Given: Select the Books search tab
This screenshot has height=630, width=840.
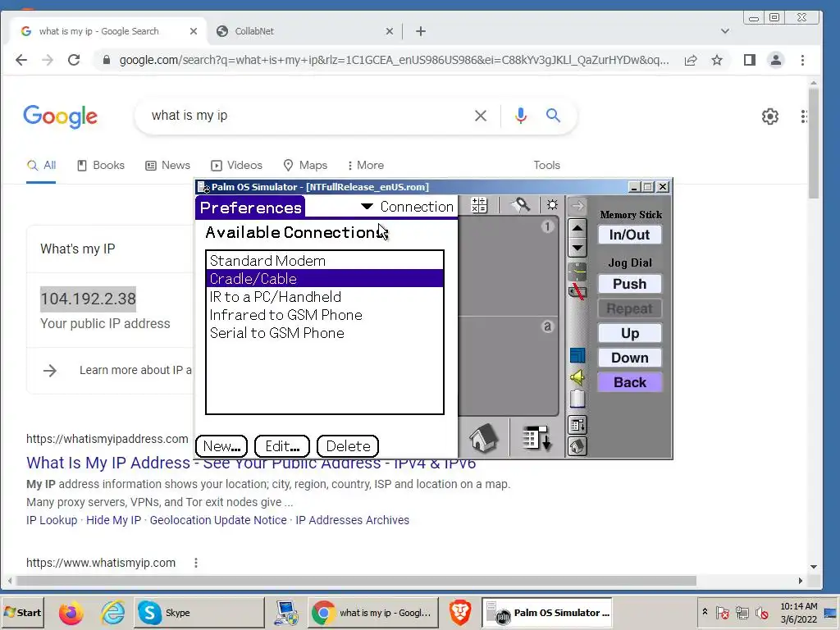Looking at the screenshot, I should pyautogui.click(x=101, y=166).
